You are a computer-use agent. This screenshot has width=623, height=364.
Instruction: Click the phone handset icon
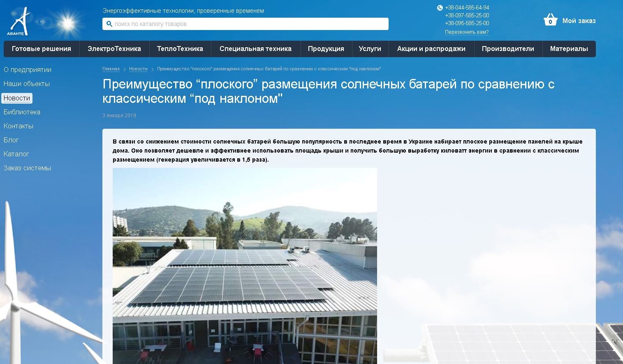[x=440, y=8]
